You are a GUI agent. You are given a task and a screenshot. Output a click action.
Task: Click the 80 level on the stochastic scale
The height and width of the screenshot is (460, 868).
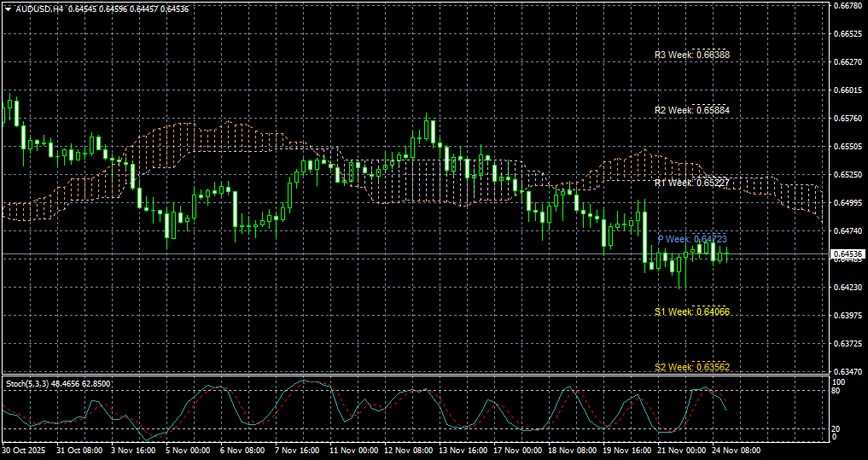pos(837,391)
